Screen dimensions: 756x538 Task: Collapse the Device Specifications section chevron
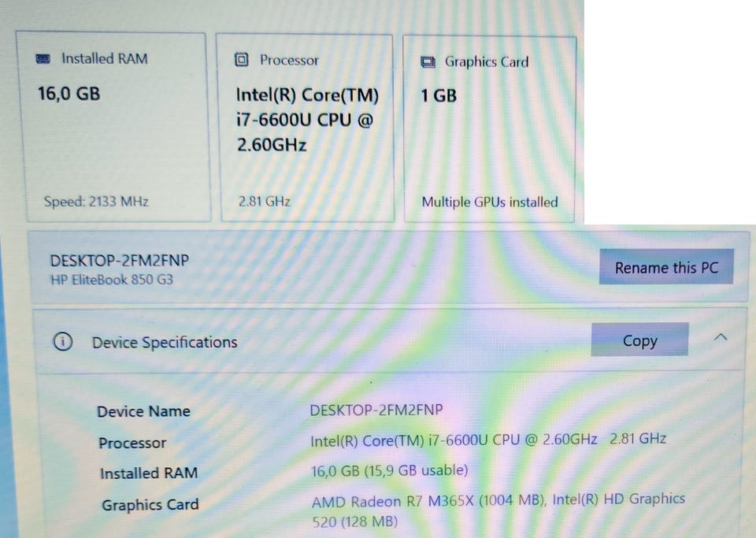click(720, 338)
